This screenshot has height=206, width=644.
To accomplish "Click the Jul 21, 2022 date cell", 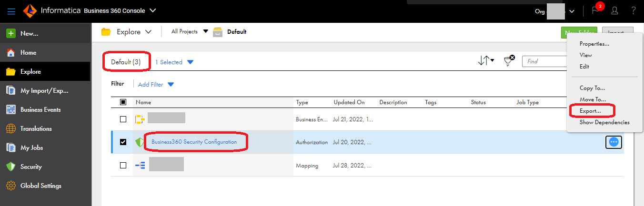I will pos(352,119).
